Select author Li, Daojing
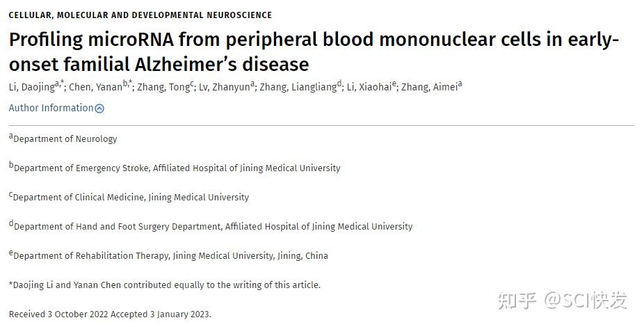644x327 pixels. (x=31, y=87)
